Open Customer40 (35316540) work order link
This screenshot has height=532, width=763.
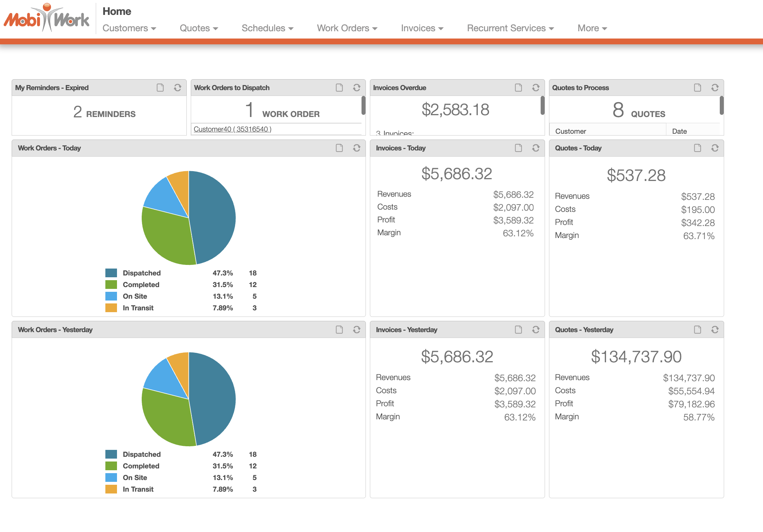(x=232, y=129)
